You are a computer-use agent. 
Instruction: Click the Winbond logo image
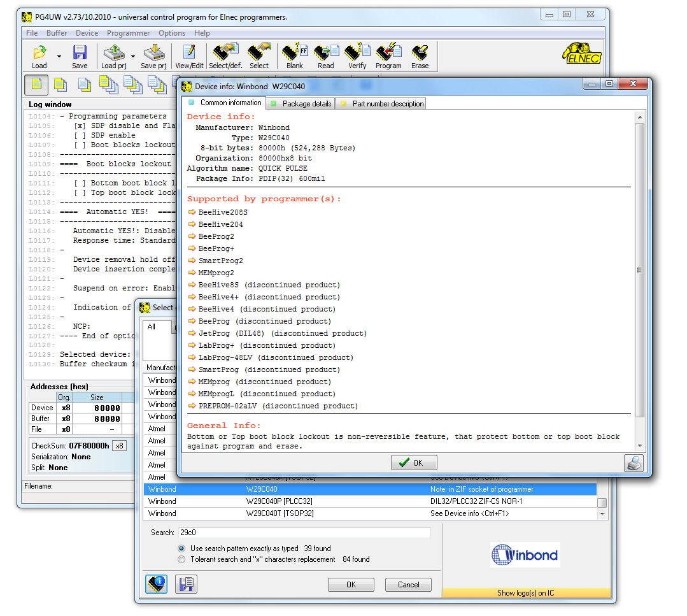click(x=525, y=555)
